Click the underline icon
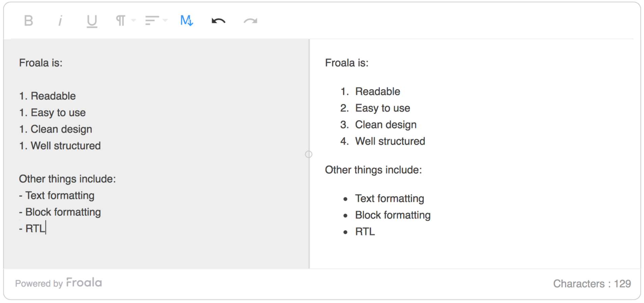644x303 pixels. [x=91, y=21]
